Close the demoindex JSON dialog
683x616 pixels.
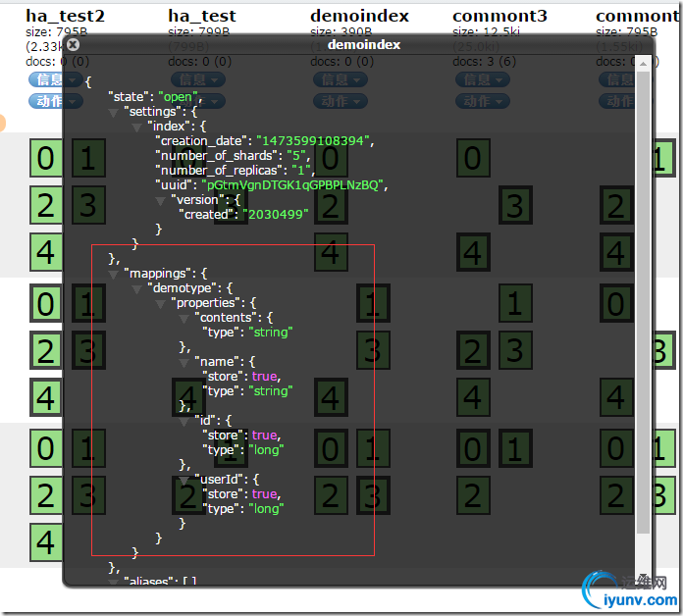[74, 44]
